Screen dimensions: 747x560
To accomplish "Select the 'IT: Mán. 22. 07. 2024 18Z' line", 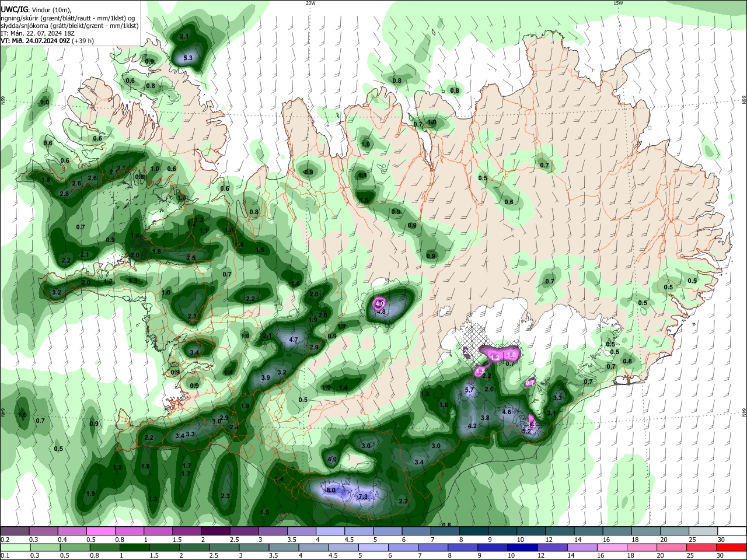I will pyautogui.click(x=37, y=33).
